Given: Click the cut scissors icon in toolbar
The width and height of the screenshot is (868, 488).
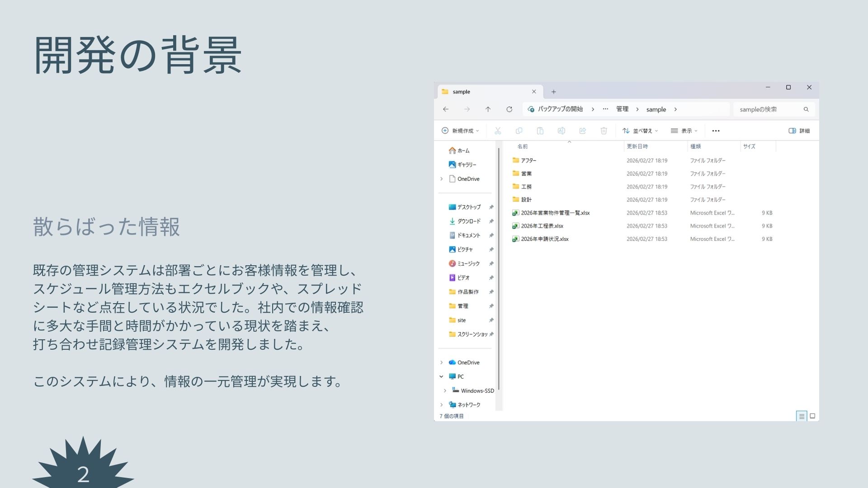Looking at the screenshot, I should (498, 131).
